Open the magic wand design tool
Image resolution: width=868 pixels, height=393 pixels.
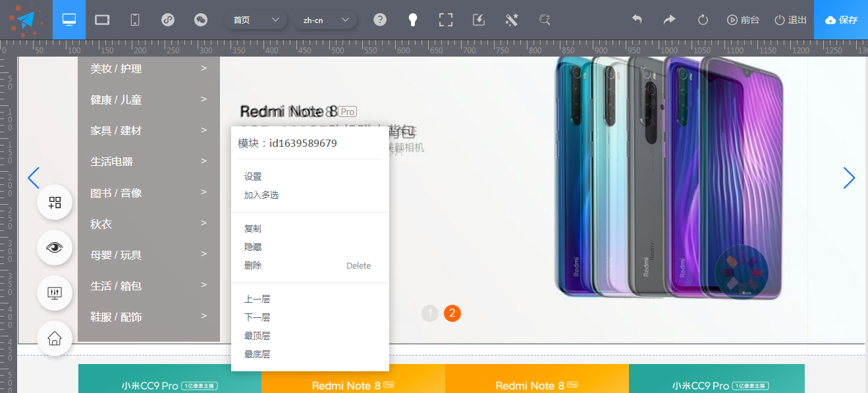pyautogui.click(x=512, y=20)
